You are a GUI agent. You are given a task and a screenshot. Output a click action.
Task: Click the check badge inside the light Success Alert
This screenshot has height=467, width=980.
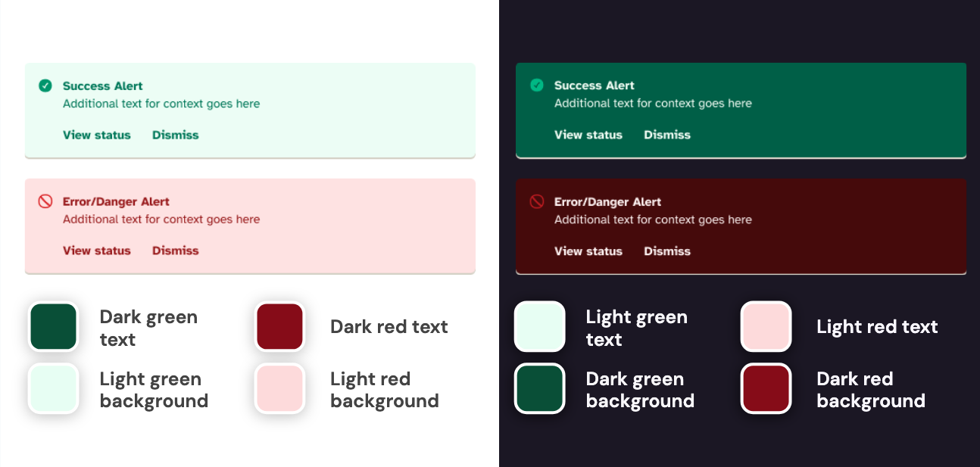pos(46,86)
